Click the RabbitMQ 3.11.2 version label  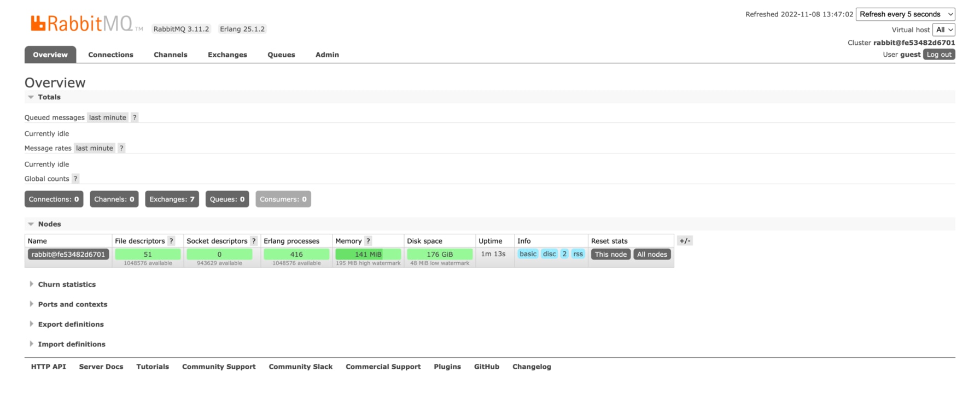tap(181, 29)
